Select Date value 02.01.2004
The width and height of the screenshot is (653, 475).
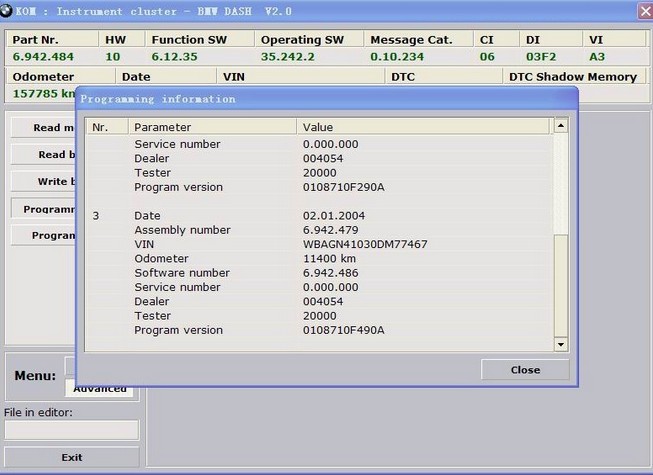[x=334, y=216]
